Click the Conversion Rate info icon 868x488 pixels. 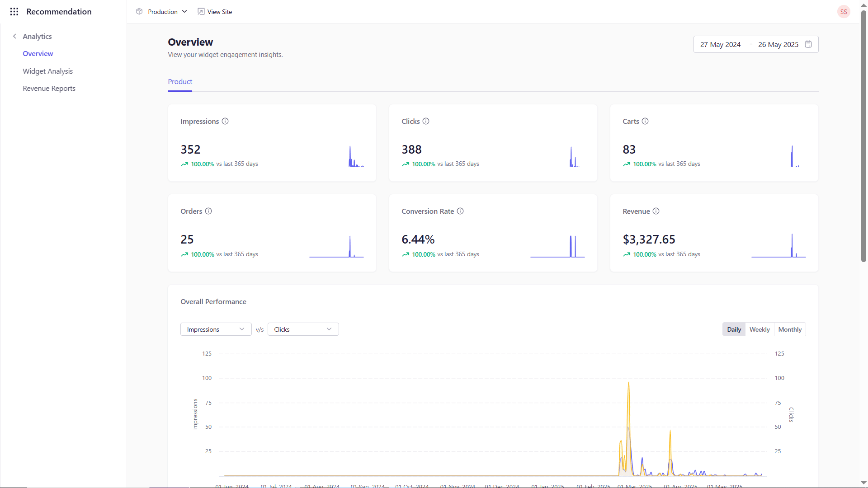tap(460, 211)
